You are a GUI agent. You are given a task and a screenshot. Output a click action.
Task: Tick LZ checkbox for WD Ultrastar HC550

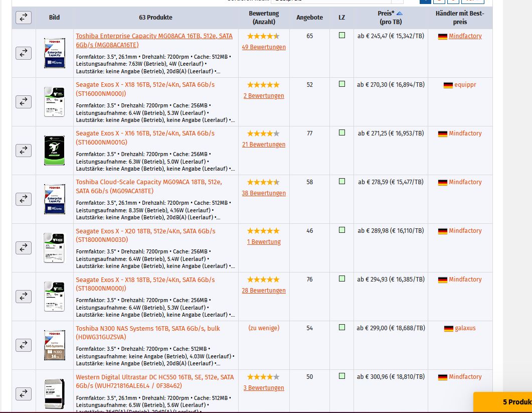(342, 376)
